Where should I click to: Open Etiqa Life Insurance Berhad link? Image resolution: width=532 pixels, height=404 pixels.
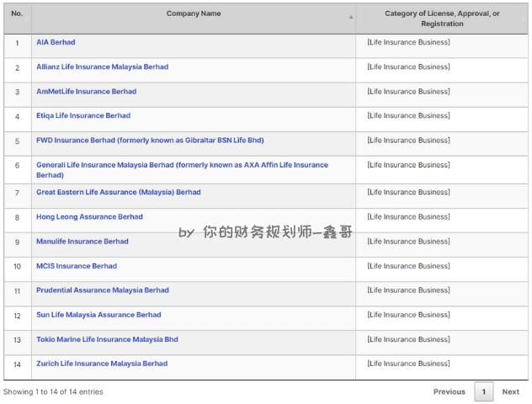pos(83,115)
